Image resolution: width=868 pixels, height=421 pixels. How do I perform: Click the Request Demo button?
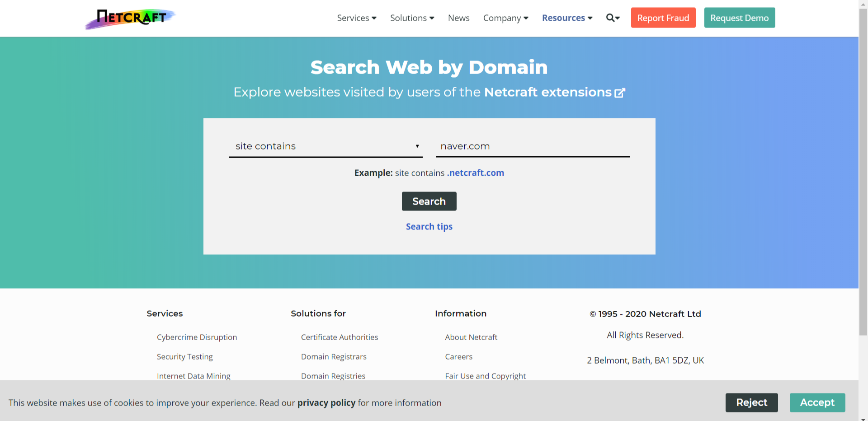(740, 18)
